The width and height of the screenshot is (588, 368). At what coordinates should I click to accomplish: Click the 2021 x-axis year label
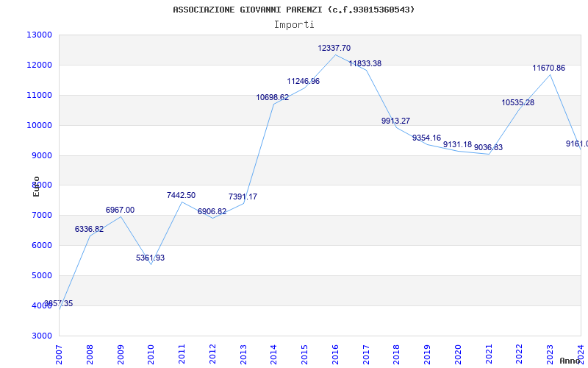[x=489, y=354]
